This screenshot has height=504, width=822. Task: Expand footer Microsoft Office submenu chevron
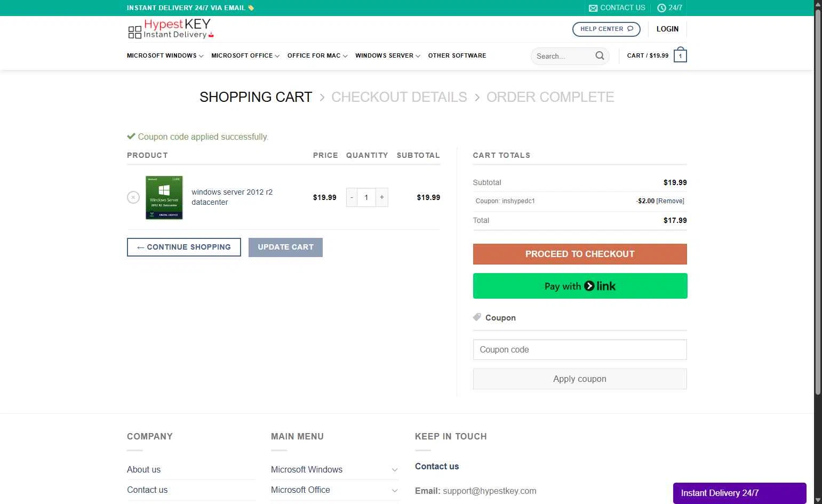point(395,490)
